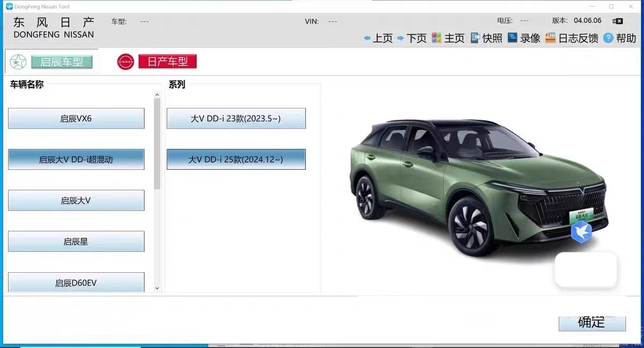Click the vehicle list scroll down arrow
The image size is (644, 348).
pos(157,288)
